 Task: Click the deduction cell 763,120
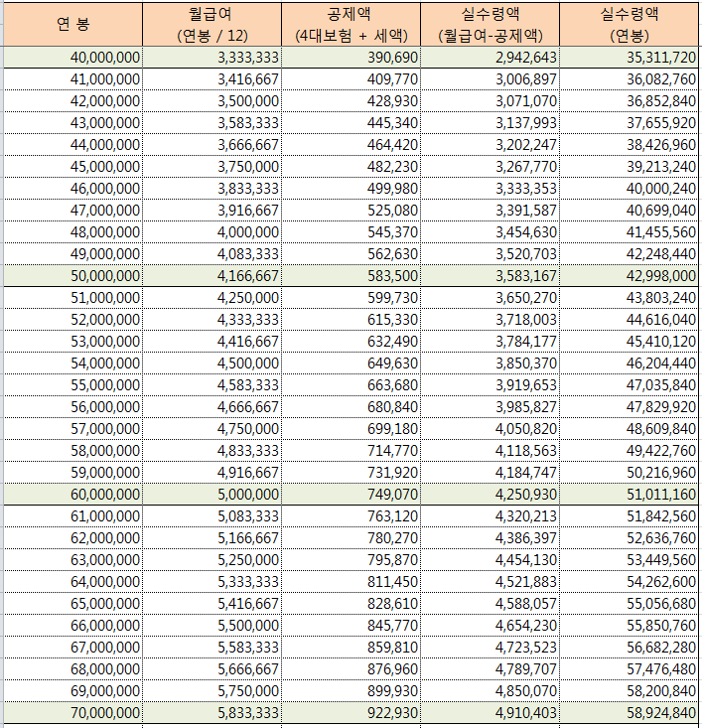pyautogui.click(x=351, y=515)
